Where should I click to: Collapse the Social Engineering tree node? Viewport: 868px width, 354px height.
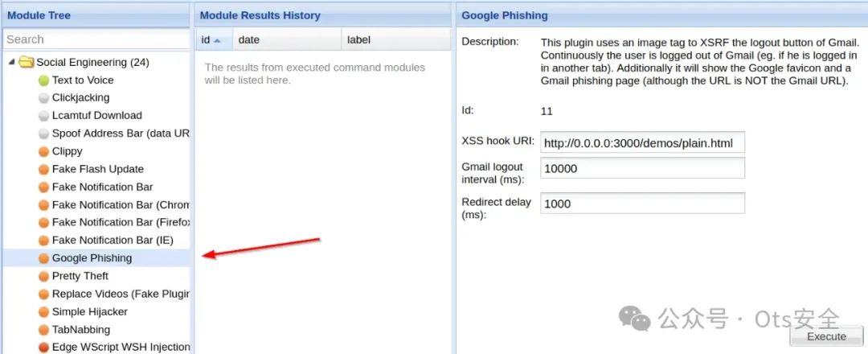tap(11, 63)
